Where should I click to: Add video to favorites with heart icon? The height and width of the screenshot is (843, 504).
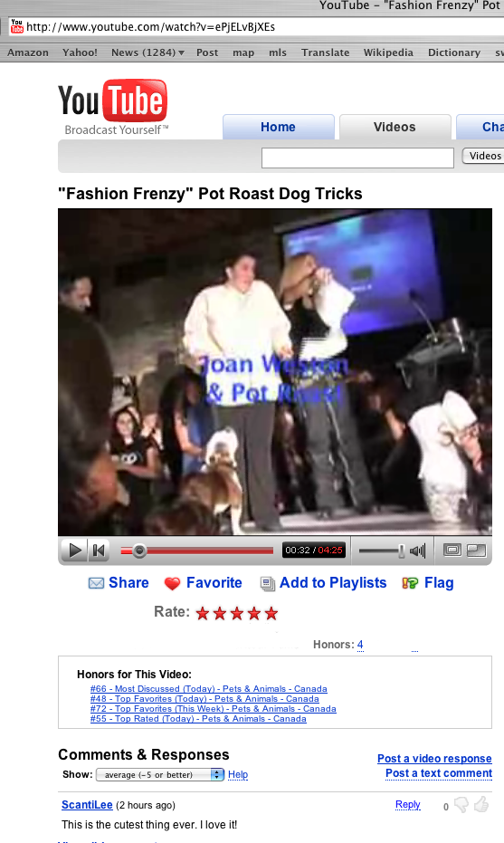pos(173,584)
